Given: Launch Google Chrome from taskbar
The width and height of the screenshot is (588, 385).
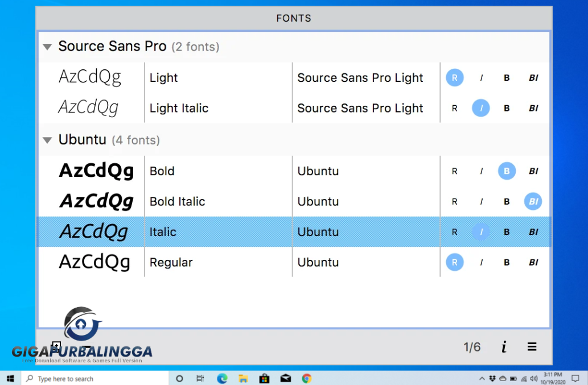Looking at the screenshot, I should pos(307,378).
